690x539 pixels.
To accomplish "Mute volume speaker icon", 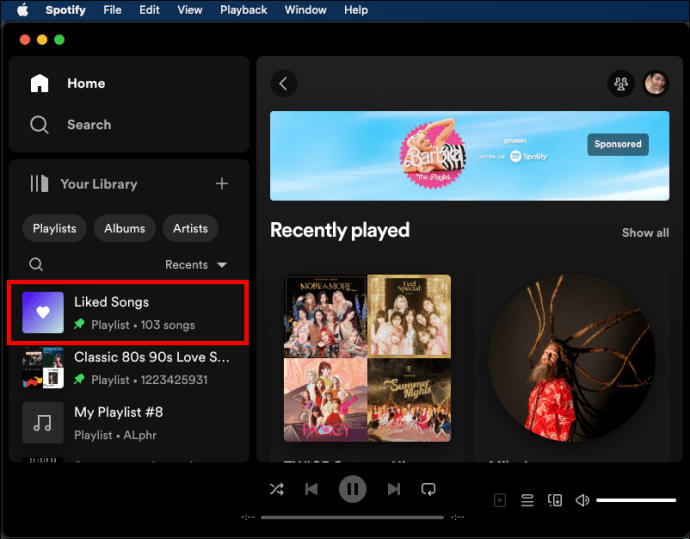I will pyautogui.click(x=582, y=500).
